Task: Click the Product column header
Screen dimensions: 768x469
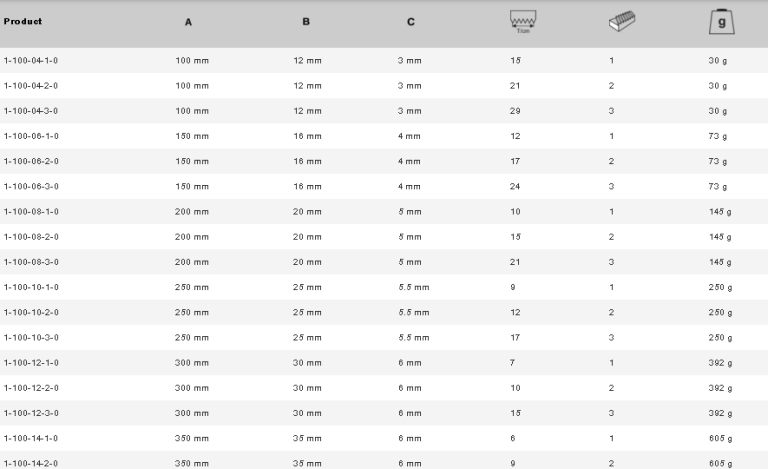Action: pos(23,22)
